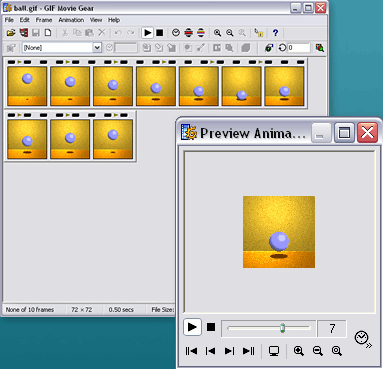Screen dimensions: 383x369
Task: Click '0.50 secs' in status bar
Action: click(x=121, y=310)
